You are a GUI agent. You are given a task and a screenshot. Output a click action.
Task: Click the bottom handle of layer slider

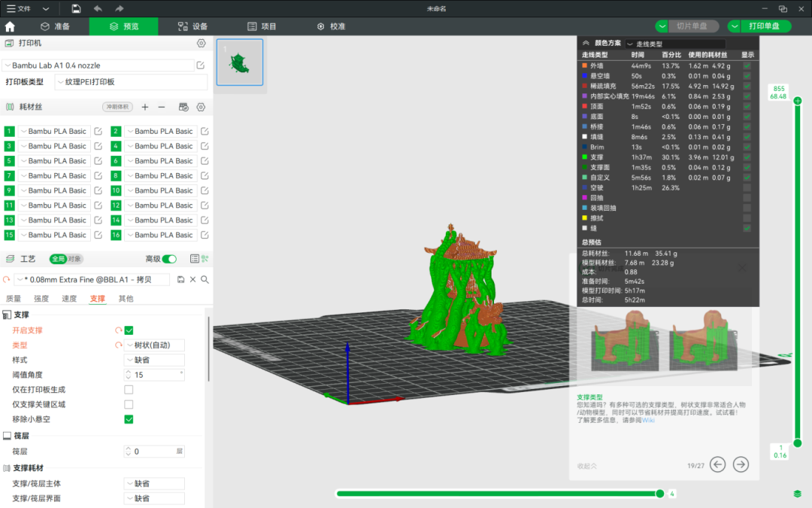click(x=798, y=443)
